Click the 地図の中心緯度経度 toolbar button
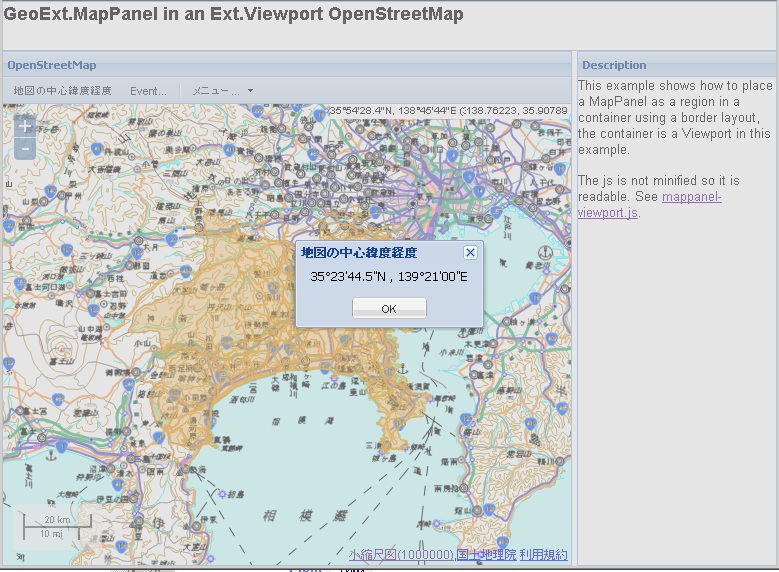779x572 pixels. [62, 91]
